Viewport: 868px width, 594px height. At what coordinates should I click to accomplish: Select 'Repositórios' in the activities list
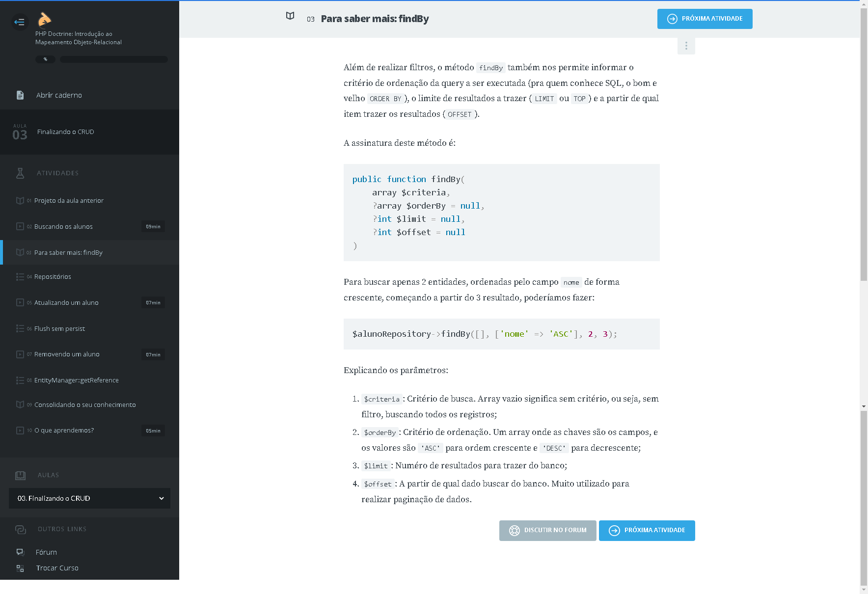click(53, 277)
